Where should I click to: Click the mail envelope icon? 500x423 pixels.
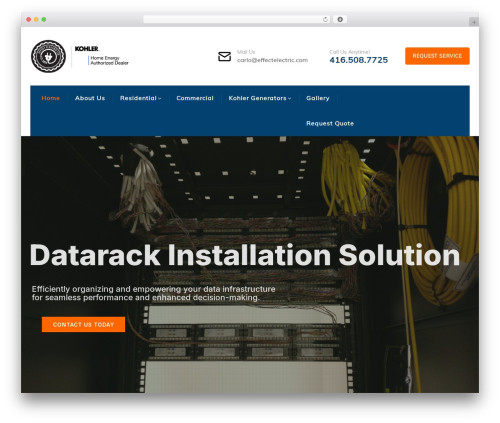(224, 56)
